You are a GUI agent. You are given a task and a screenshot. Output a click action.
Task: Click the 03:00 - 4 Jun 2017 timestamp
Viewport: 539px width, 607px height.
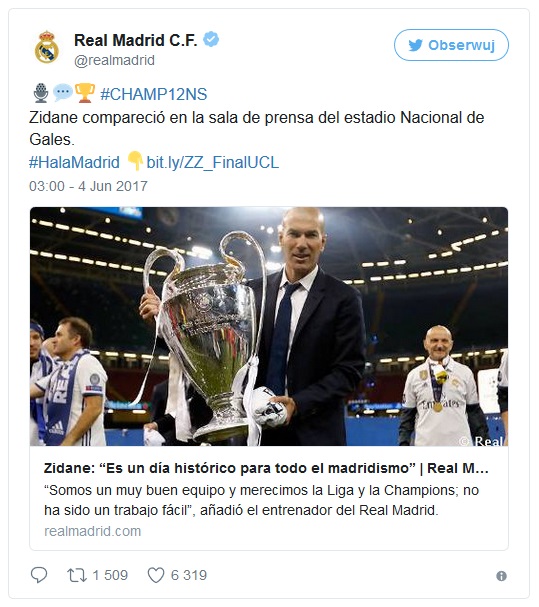88,186
